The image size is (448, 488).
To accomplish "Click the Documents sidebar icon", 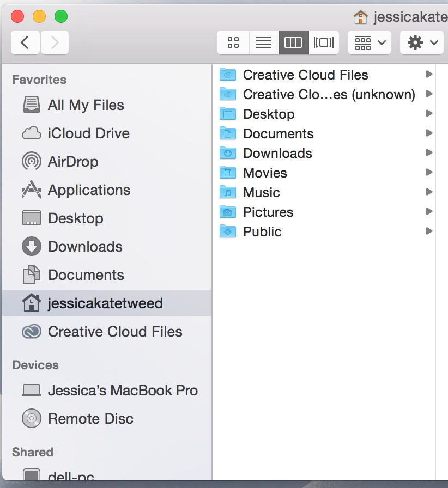I will pos(32,274).
